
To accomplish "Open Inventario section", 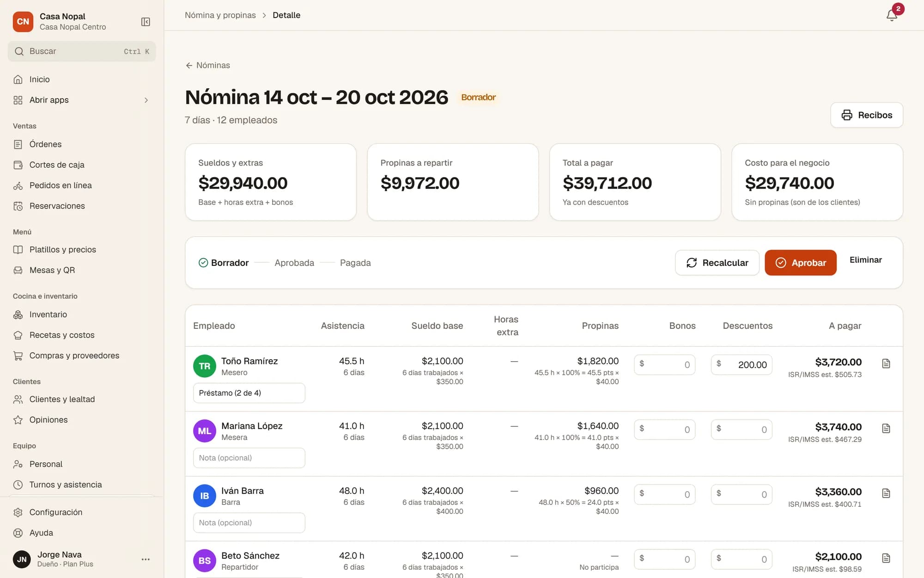I will (82, 314).
